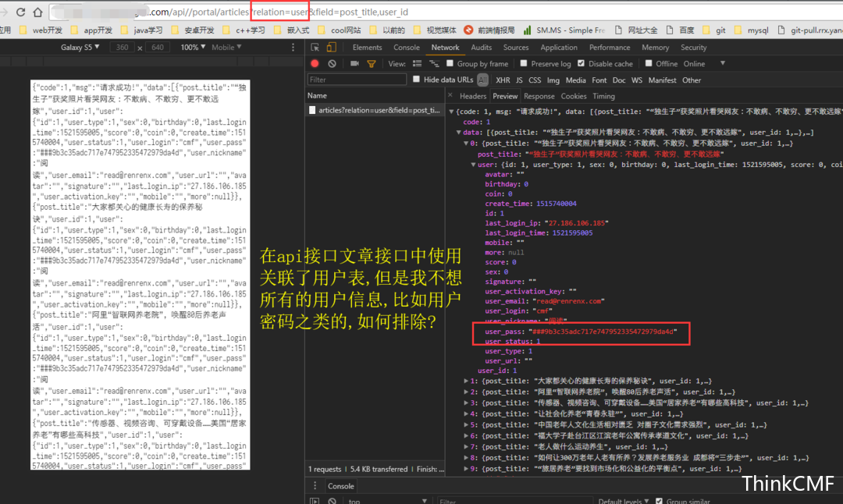Screen dimensions: 843x504
Task: Open the 网址大全 bookmark
Action: pos(637,30)
